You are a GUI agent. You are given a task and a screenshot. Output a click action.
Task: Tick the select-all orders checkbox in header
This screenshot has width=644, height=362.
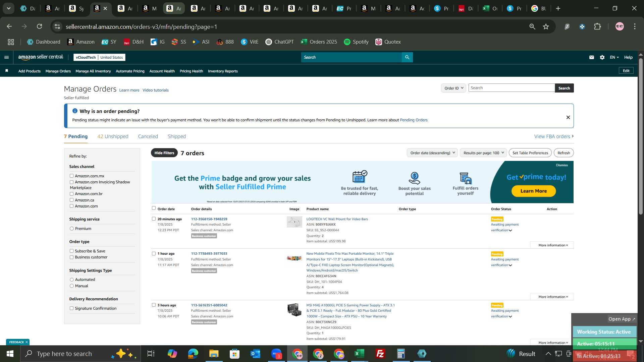(x=154, y=208)
